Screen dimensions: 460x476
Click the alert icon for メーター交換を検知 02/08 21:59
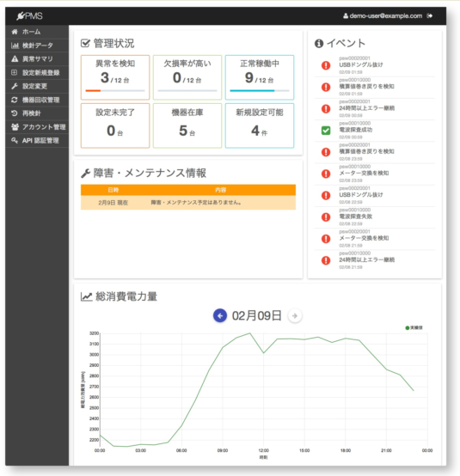coord(326,239)
